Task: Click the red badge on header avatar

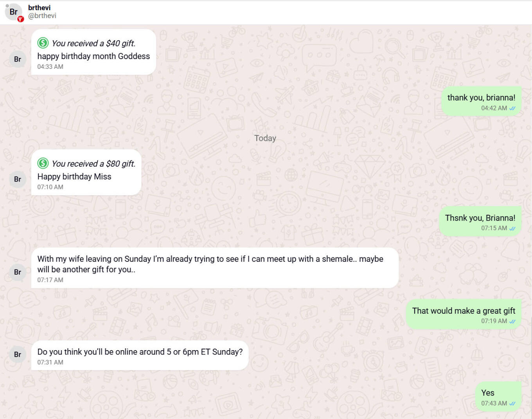Action: 21,19
